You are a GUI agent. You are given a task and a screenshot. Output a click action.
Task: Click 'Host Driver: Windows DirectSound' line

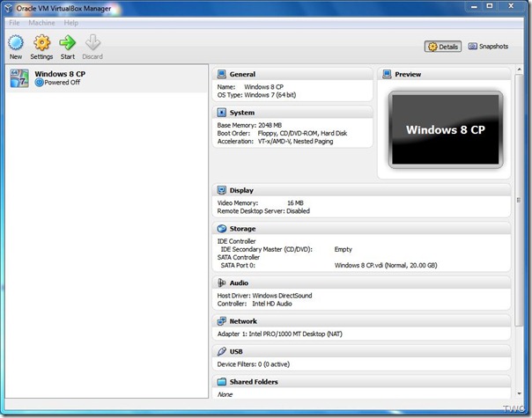(264, 296)
